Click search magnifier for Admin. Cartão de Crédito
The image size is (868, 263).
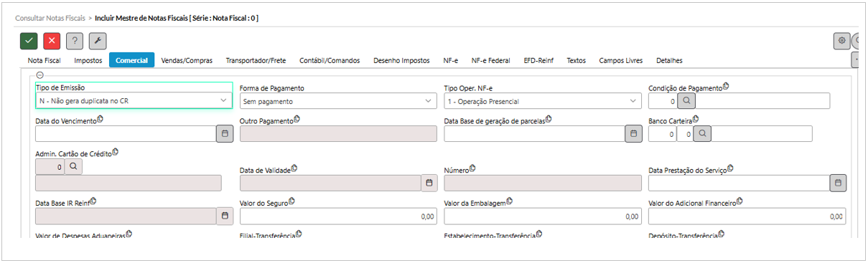point(73,166)
